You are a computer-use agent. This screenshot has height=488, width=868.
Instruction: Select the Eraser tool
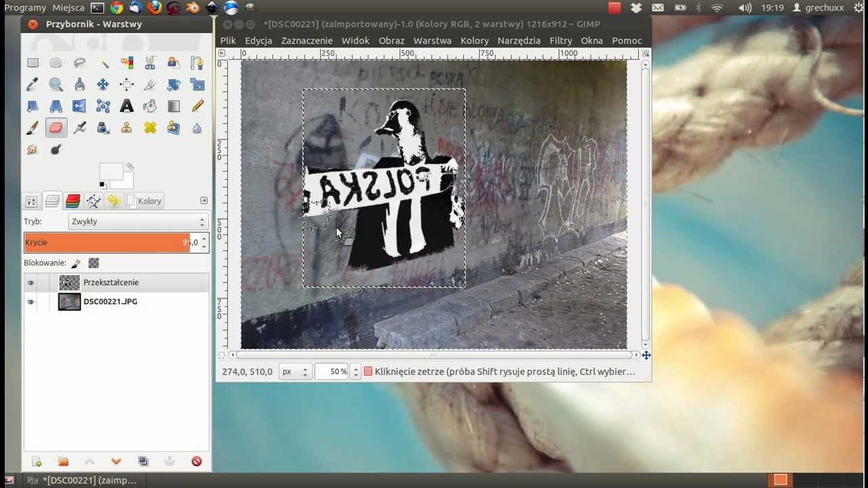56,127
